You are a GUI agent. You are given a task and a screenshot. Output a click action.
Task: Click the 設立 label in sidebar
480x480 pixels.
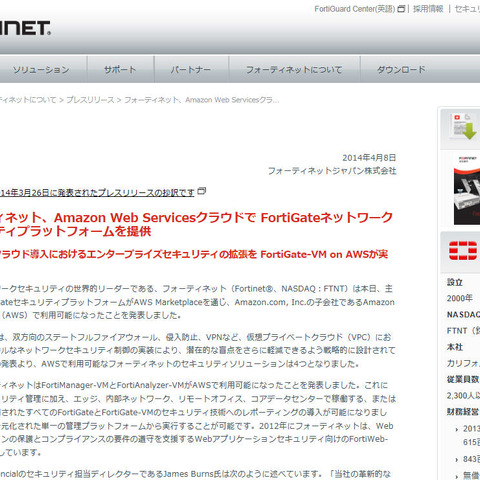tap(455, 282)
